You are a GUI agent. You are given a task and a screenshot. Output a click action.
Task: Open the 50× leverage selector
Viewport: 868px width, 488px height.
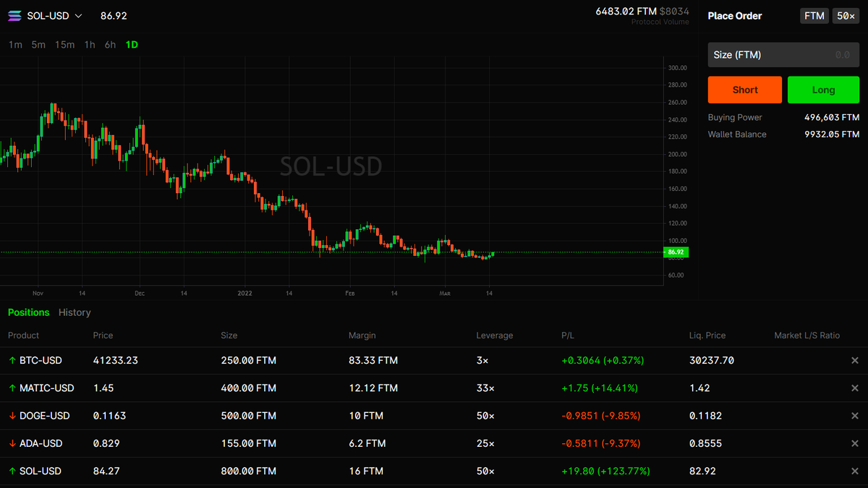(x=846, y=16)
